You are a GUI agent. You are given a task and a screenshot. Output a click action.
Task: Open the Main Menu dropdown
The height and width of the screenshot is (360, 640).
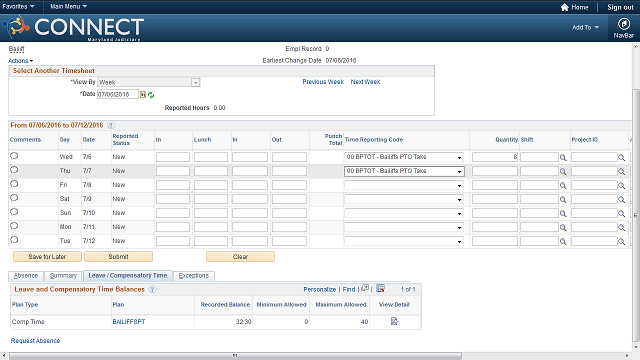pyautogui.click(x=68, y=7)
